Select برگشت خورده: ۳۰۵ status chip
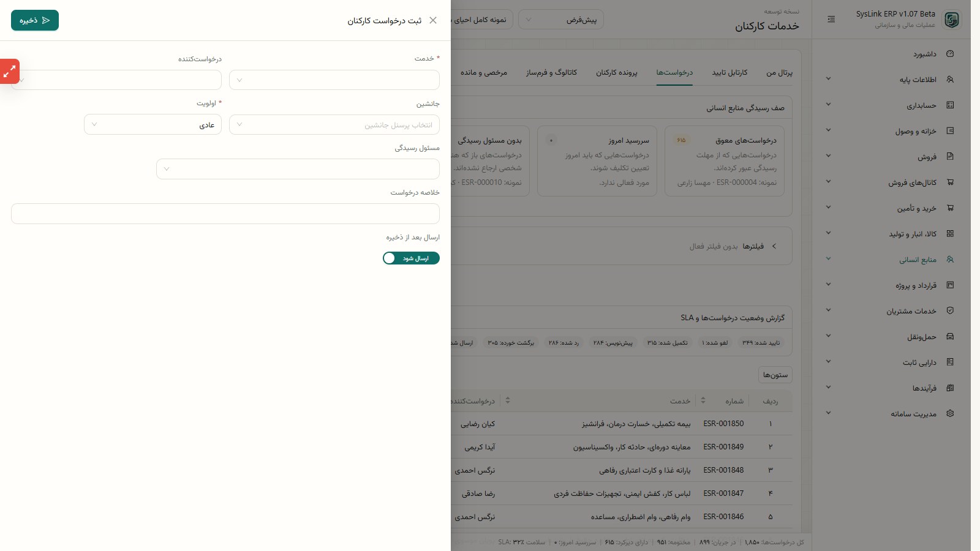Viewport: 980px width, 551px height. coord(511,343)
